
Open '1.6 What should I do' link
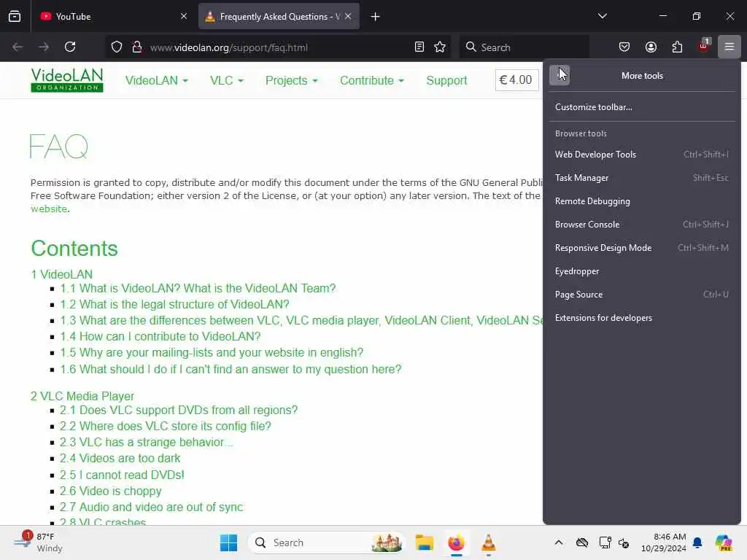click(231, 370)
